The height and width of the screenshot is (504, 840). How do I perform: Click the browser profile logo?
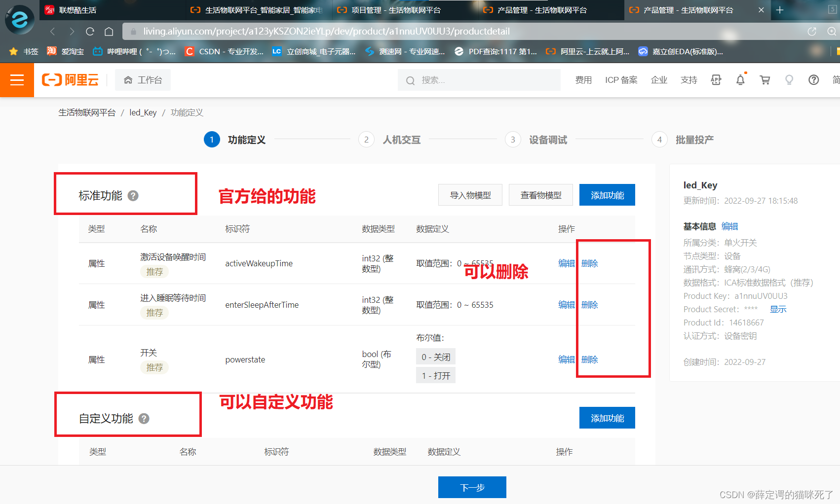coord(20,20)
